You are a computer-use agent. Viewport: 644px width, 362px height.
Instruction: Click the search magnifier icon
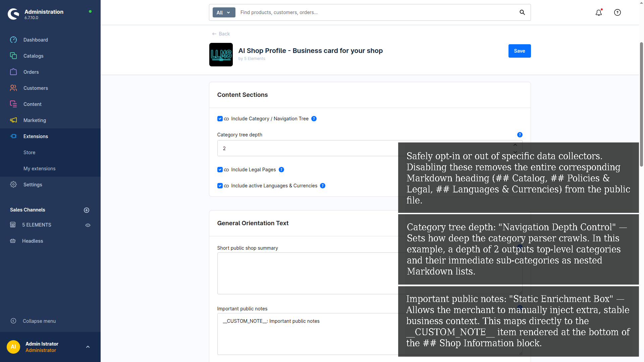[x=522, y=12]
